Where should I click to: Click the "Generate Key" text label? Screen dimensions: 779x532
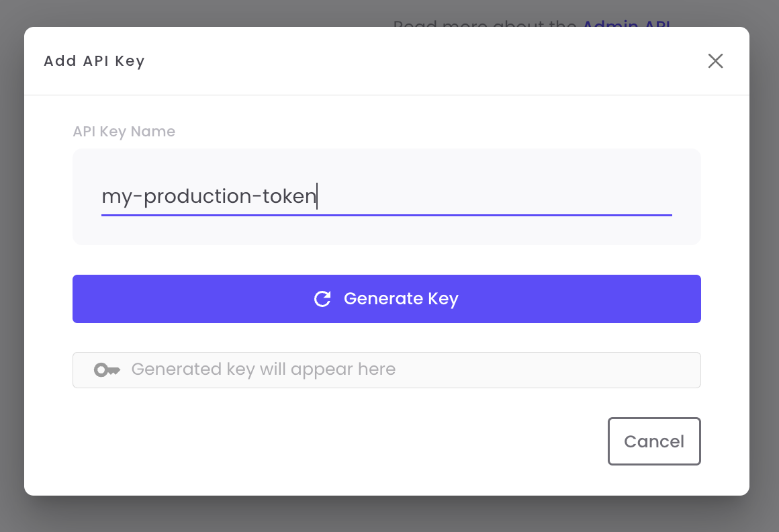point(401,299)
